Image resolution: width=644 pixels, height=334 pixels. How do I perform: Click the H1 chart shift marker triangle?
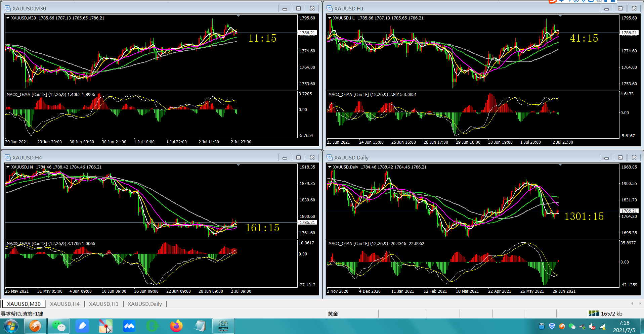point(560,16)
